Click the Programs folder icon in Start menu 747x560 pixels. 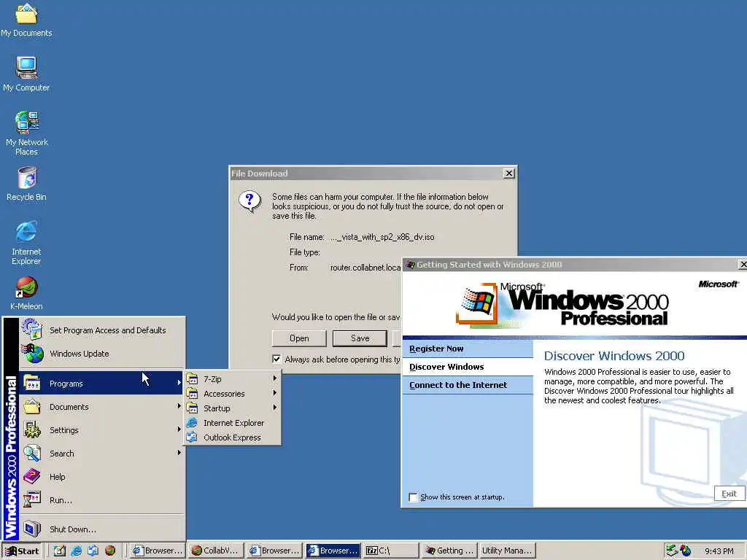32,384
